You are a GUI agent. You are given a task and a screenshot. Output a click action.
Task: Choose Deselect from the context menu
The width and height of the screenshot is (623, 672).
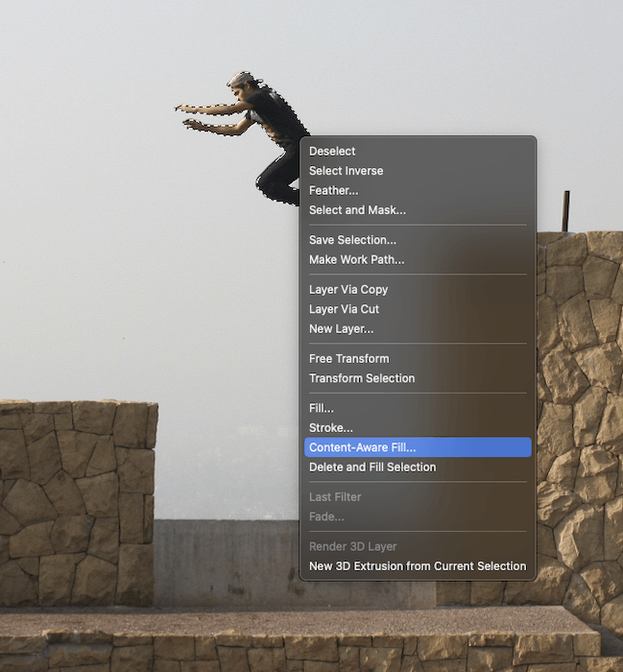(418, 152)
